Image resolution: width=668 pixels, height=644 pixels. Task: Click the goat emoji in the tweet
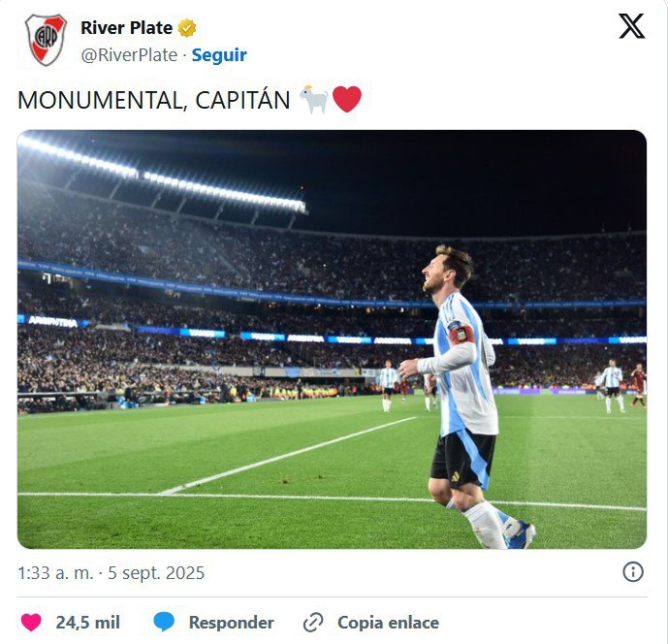(x=313, y=99)
